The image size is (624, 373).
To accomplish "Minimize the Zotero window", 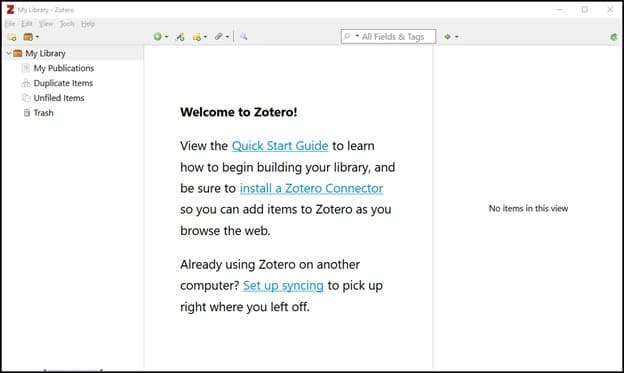I will pyautogui.click(x=560, y=10).
